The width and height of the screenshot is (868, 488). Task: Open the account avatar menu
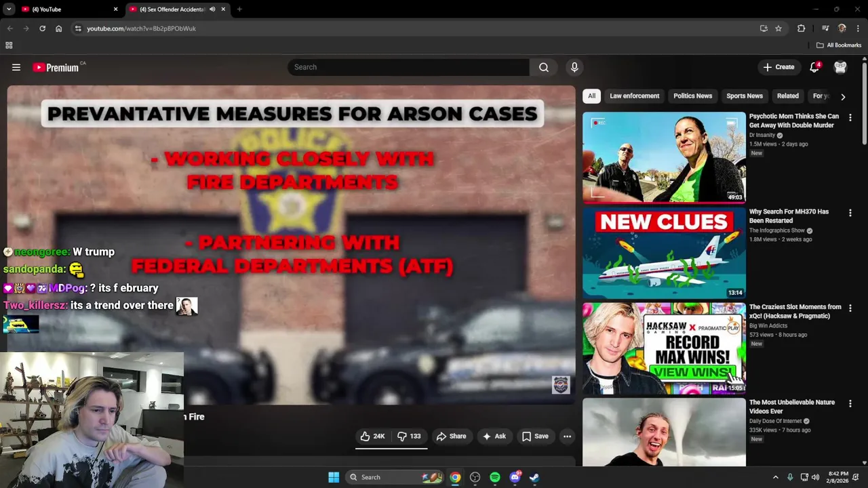pyautogui.click(x=840, y=67)
